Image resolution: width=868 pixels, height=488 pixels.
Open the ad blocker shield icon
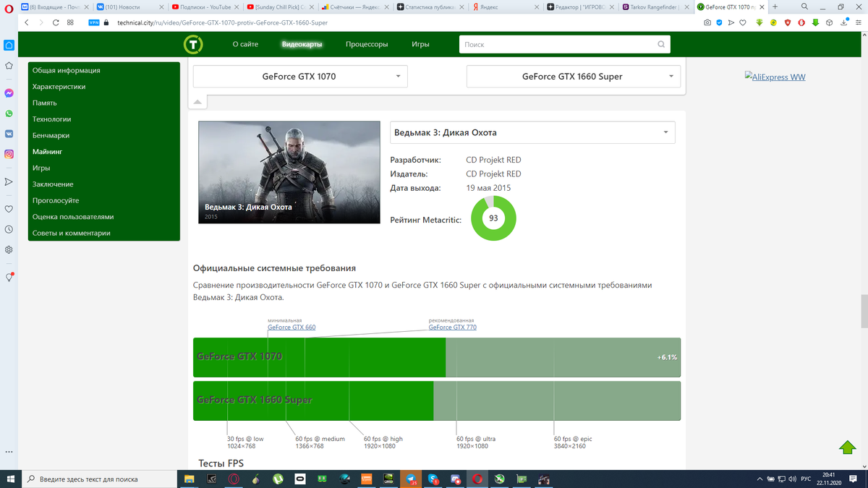click(x=719, y=22)
